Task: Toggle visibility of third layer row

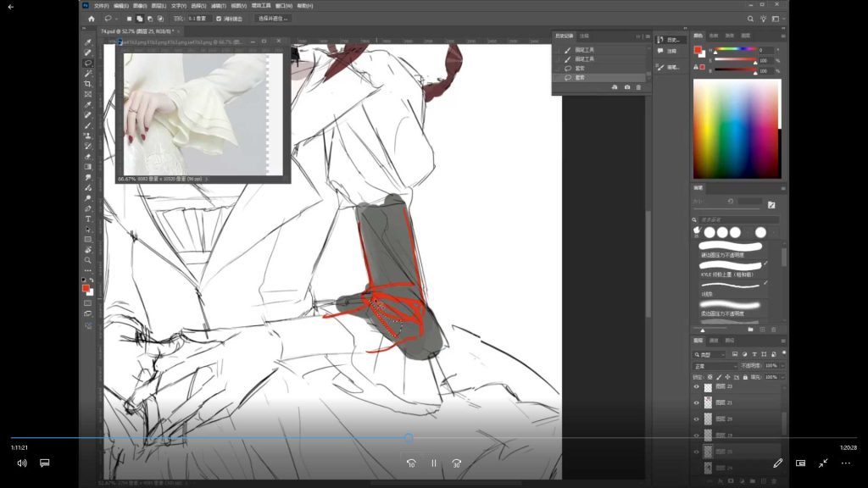Action: 697,419
